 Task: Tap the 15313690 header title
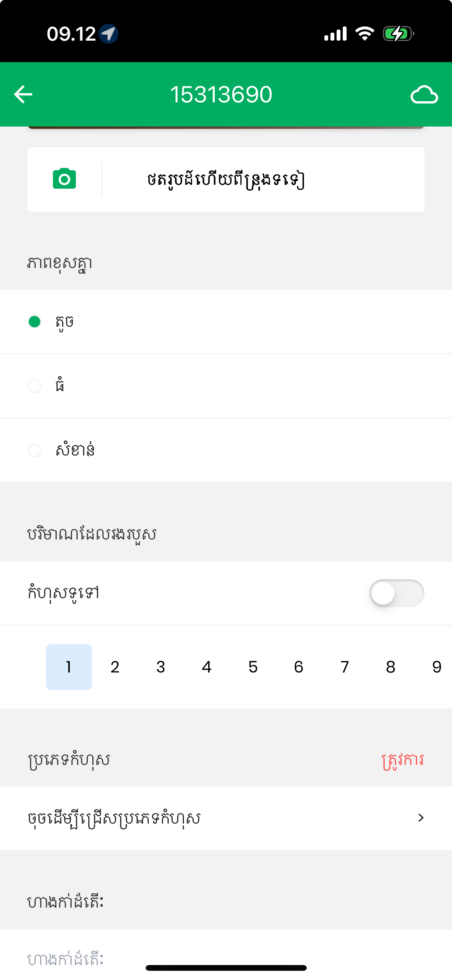pyautogui.click(x=221, y=94)
